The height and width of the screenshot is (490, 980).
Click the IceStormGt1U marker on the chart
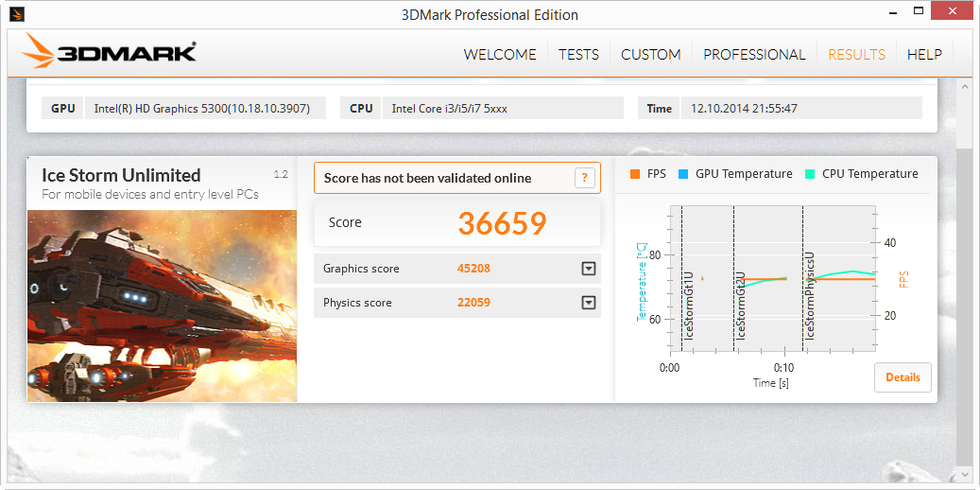689,306
